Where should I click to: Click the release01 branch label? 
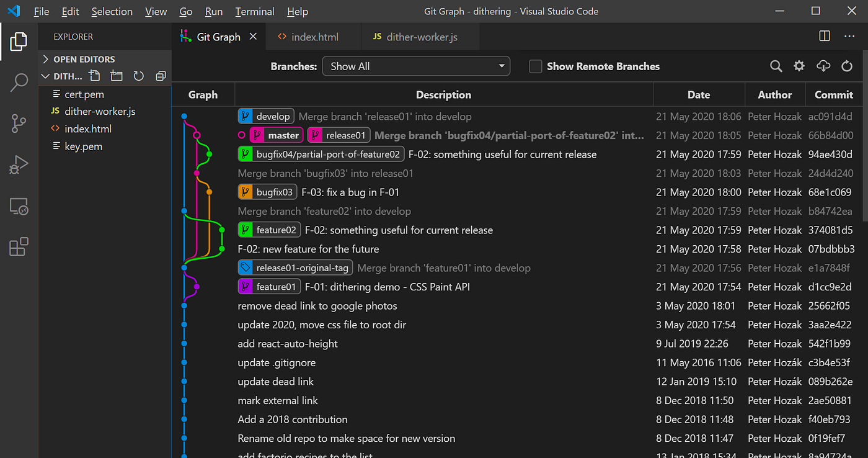pyautogui.click(x=339, y=135)
